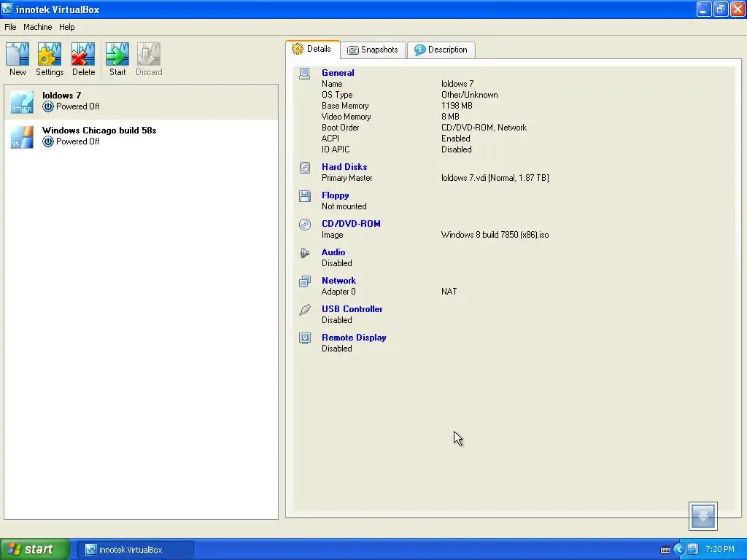
Task: Click the Delete machine toolbar icon
Action: [x=83, y=54]
